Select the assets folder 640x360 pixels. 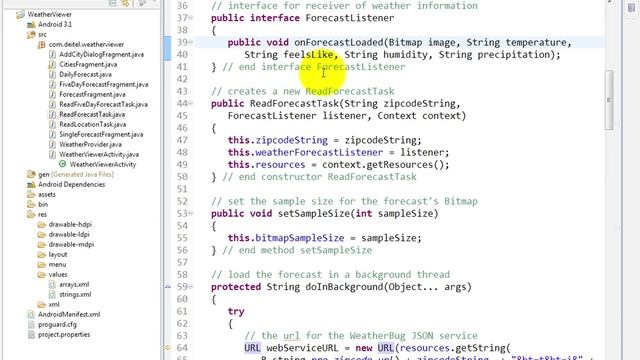[47, 194]
